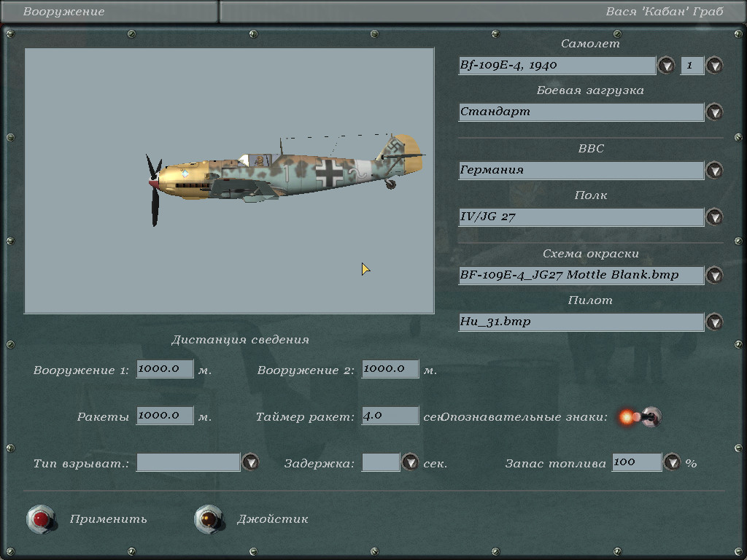Open the aircraft number dropdown arrow

coord(714,66)
